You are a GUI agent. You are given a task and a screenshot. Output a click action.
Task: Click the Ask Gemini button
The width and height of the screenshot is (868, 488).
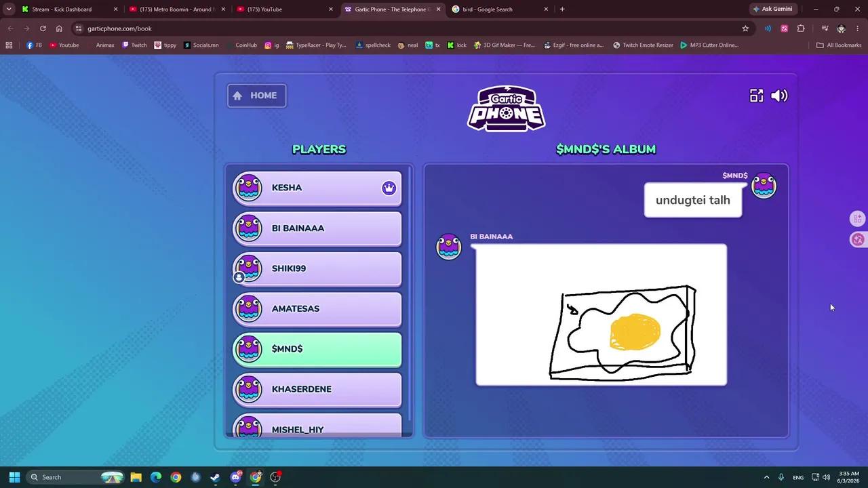point(772,9)
